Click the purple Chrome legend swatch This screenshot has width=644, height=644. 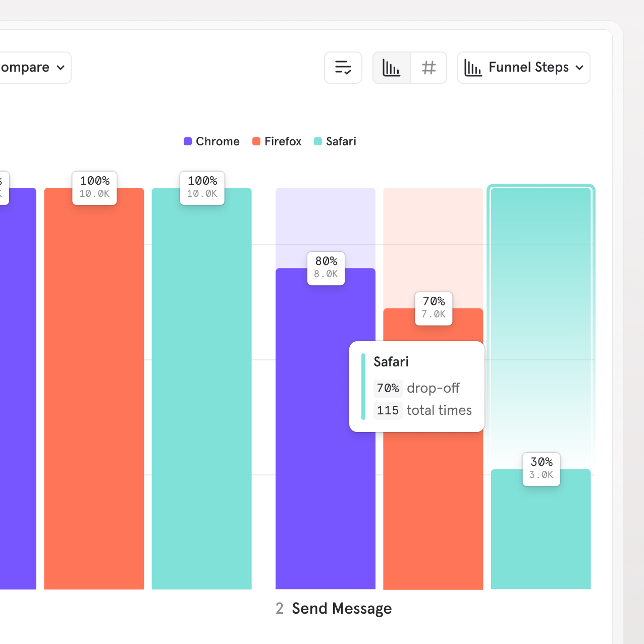(x=188, y=141)
